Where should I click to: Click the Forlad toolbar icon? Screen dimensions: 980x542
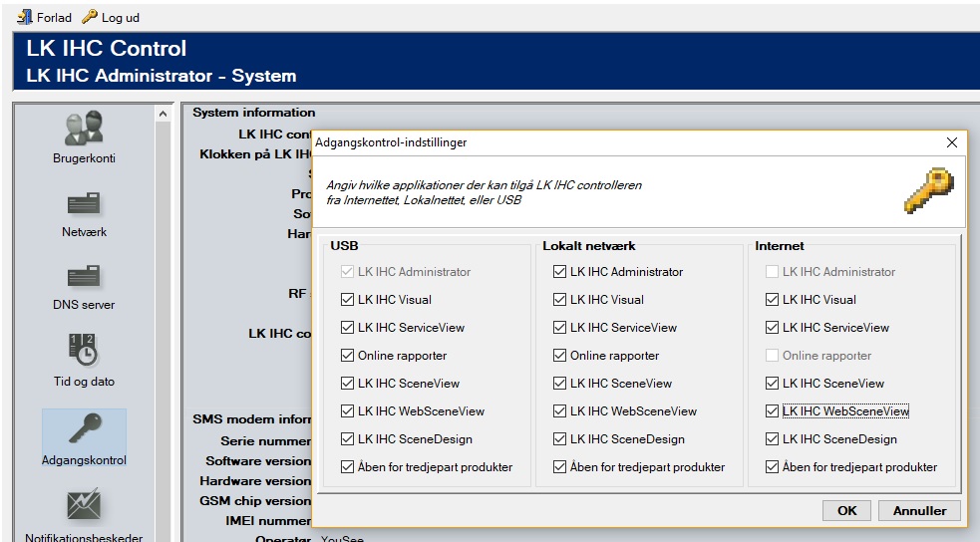(x=26, y=17)
